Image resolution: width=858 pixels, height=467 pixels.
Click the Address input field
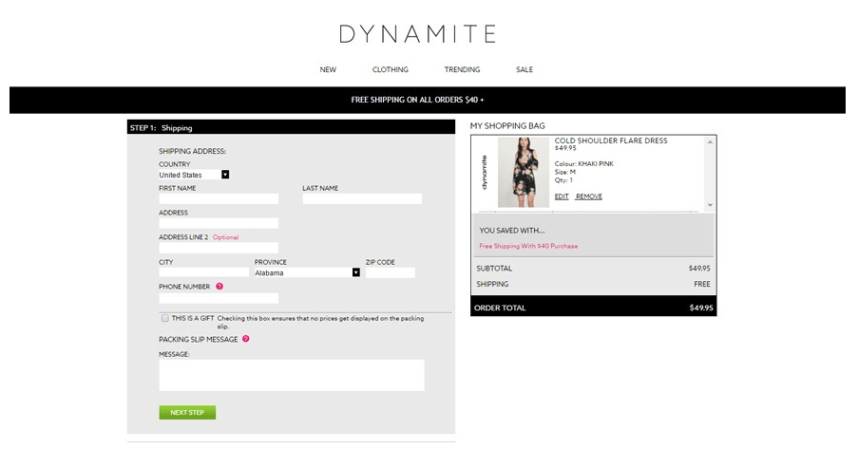point(218,223)
